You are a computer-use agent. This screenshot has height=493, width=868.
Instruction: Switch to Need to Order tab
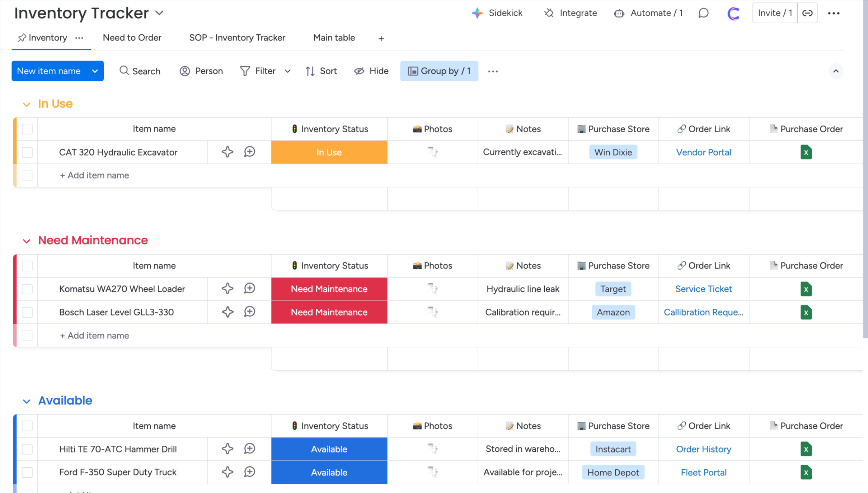132,38
